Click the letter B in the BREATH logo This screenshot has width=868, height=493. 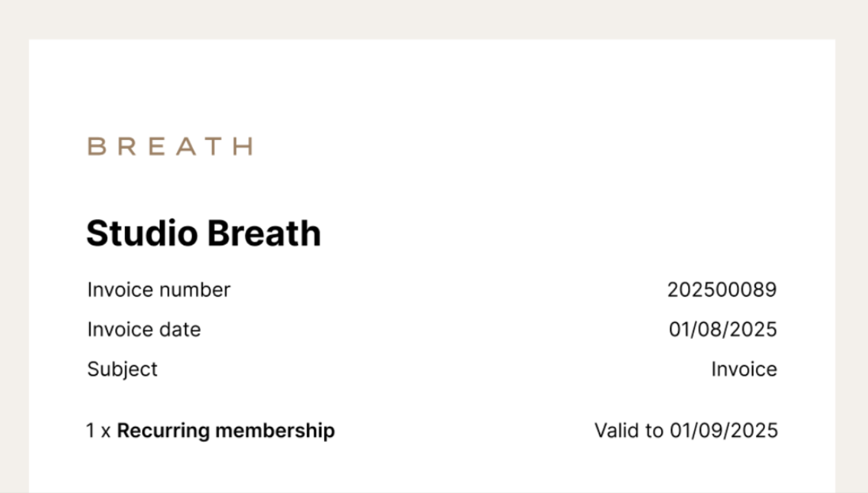click(95, 146)
